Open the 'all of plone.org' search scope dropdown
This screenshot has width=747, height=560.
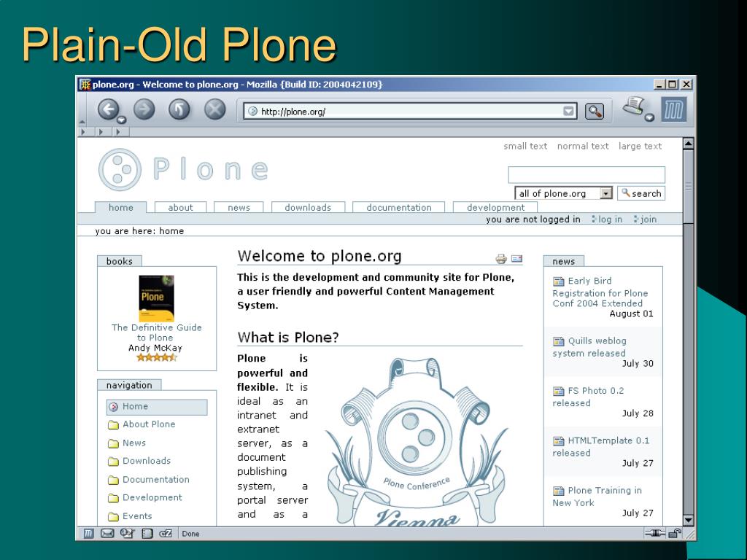point(563,193)
